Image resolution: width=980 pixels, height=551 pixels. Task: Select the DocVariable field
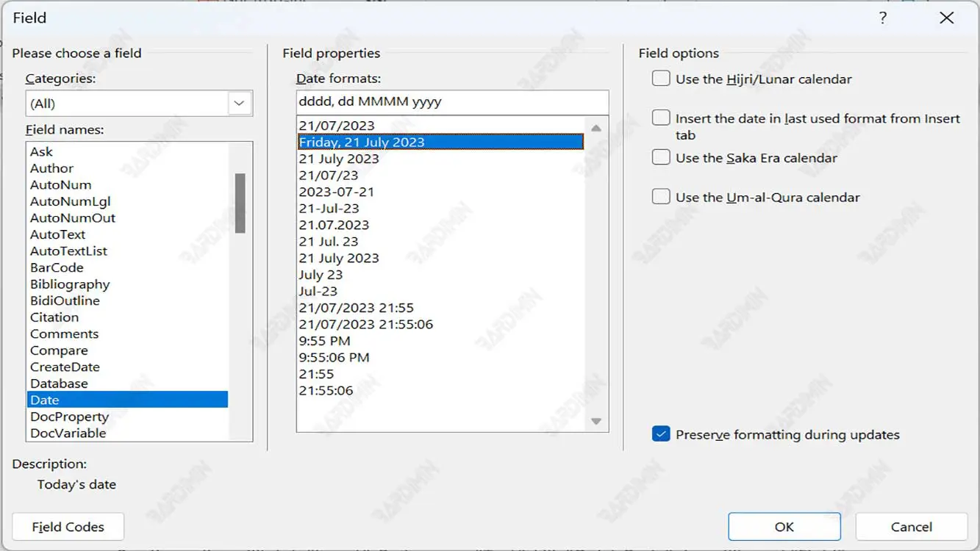tap(68, 433)
